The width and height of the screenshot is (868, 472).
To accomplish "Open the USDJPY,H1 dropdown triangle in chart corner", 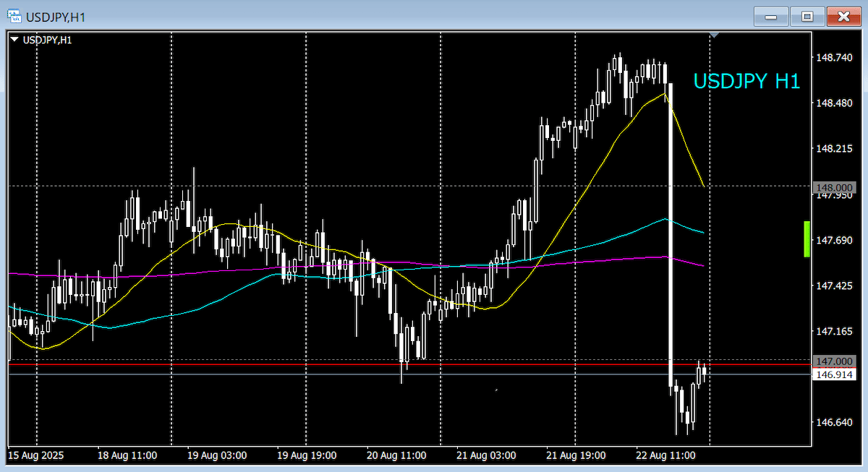I will click(x=15, y=40).
